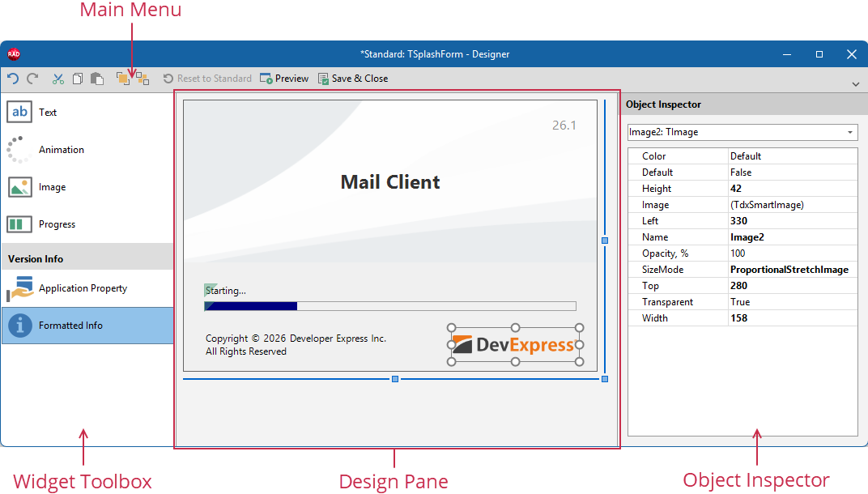Click the Transparent value True
The image size is (868, 494).
click(x=792, y=302)
